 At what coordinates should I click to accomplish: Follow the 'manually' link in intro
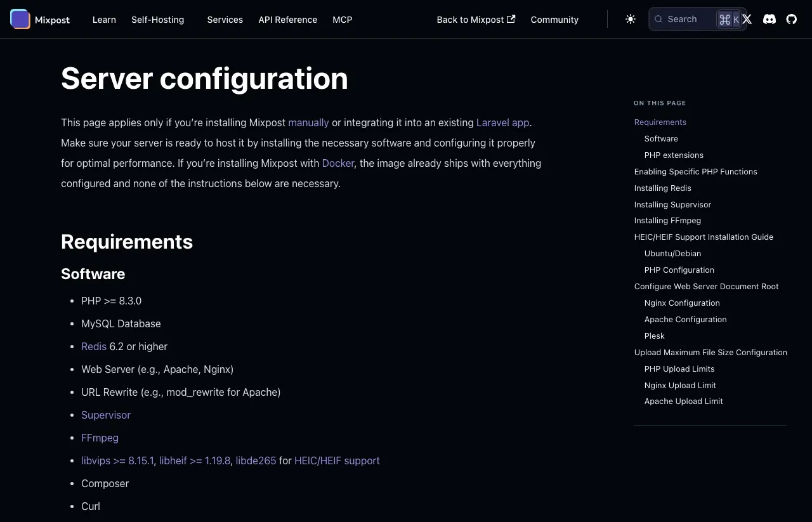[x=308, y=122]
